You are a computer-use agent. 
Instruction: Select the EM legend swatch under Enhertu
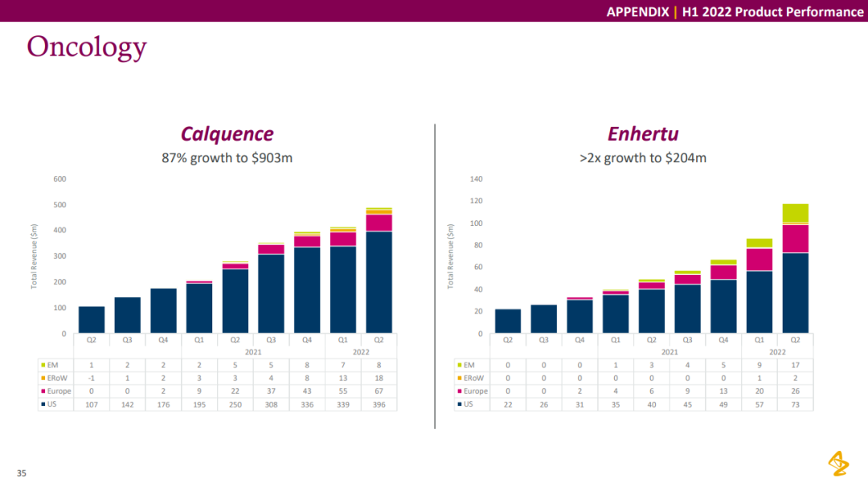(x=460, y=365)
